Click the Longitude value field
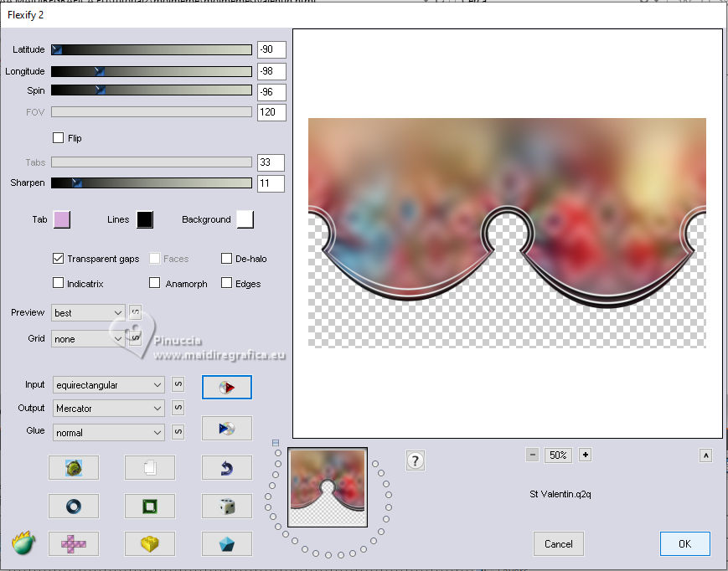Screen dimensions: 728x571 point(271,71)
